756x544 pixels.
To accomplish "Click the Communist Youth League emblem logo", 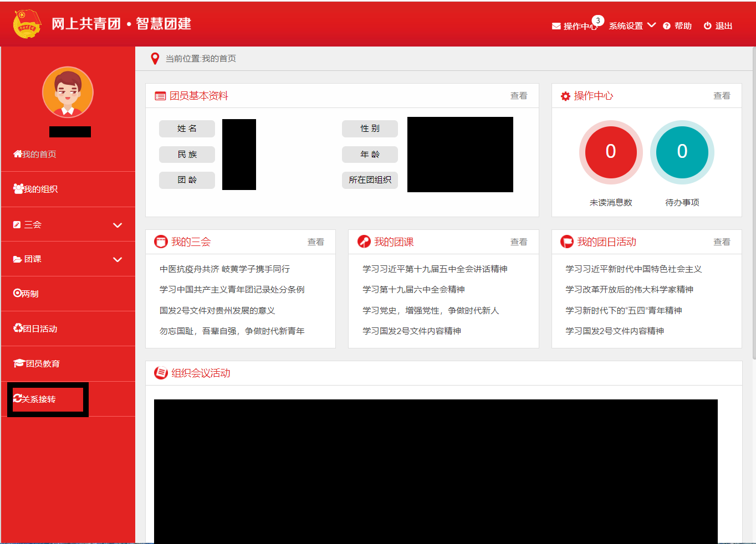I will tap(27, 24).
